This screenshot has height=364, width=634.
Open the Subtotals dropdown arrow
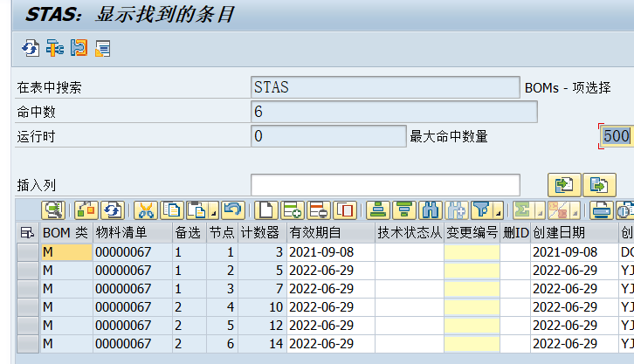point(575,211)
